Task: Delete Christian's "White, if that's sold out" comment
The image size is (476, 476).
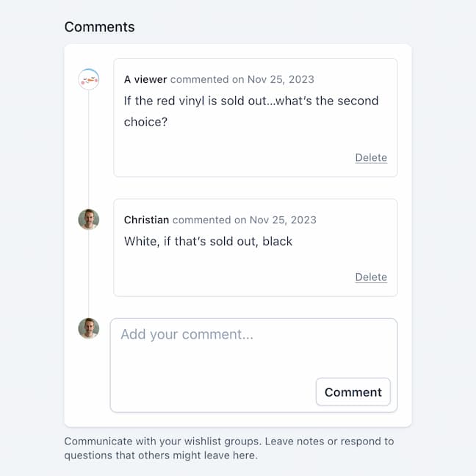Action: pyautogui.click(x=371, y=277)
